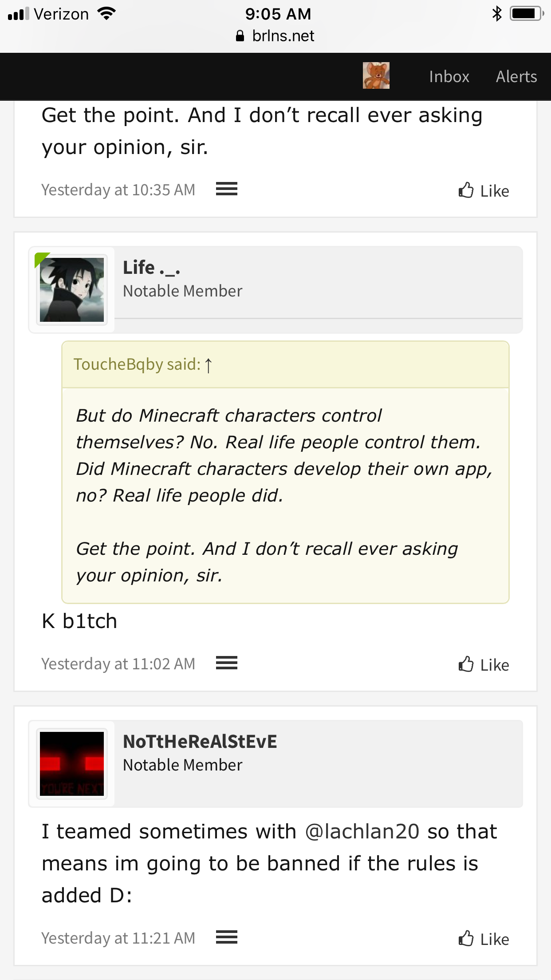The height and width of the screenshot is (980, 551).
Task: Open post options menu beside 11:21 AM timestamp
Action: (x=227, y=937)
